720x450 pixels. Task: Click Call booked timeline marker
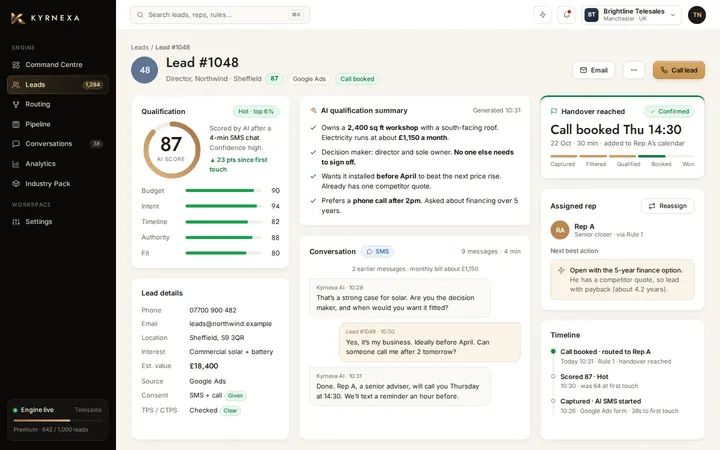[553, 351]
